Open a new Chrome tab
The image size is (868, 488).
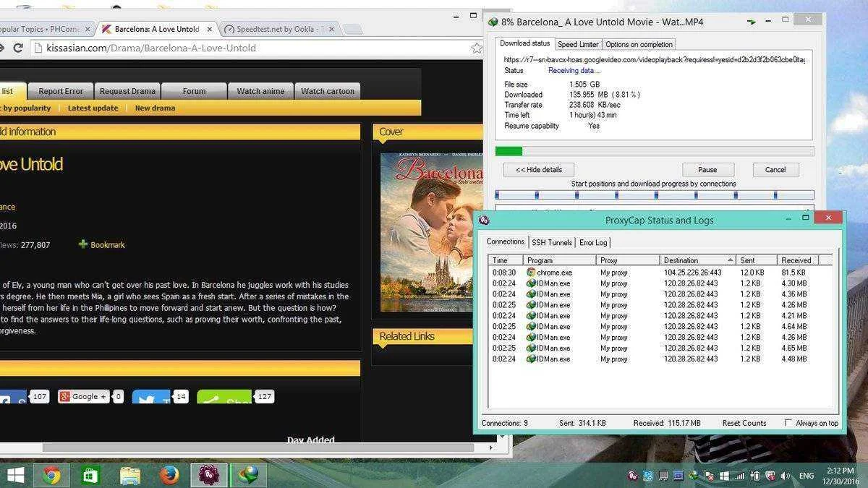click(352, 29)
